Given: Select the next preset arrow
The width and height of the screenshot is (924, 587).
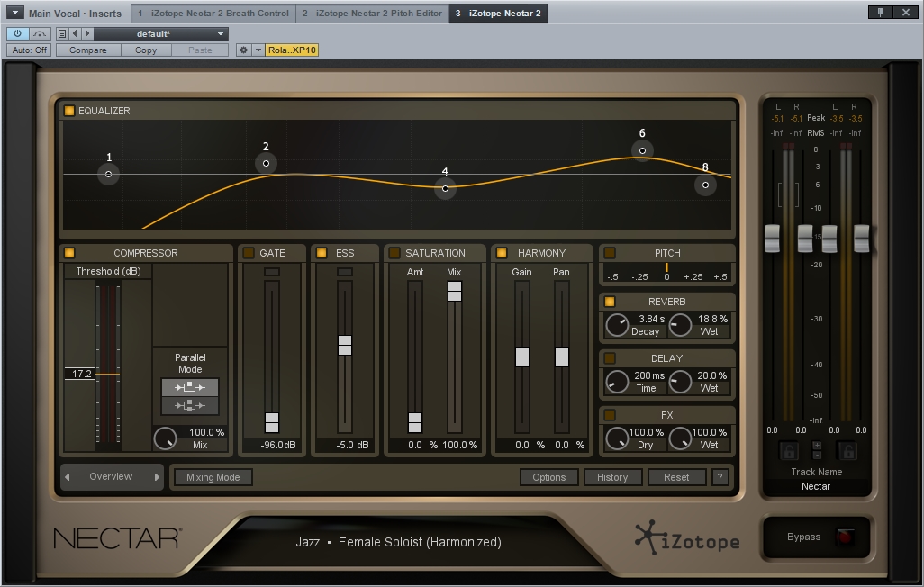Looking at the screenshot, I should (86, 33).
